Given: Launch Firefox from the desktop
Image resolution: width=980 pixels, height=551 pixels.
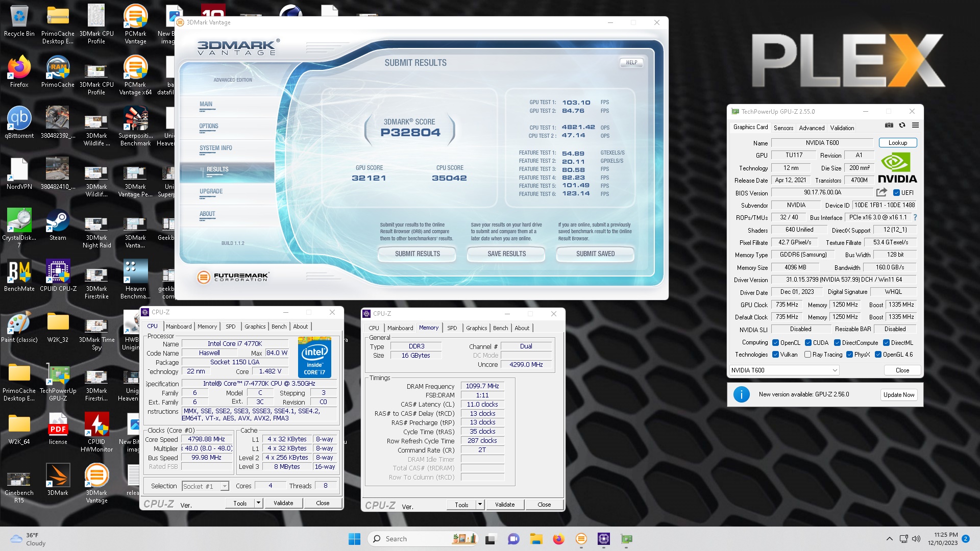Looking at the screenshot, I should coord(19,71).
